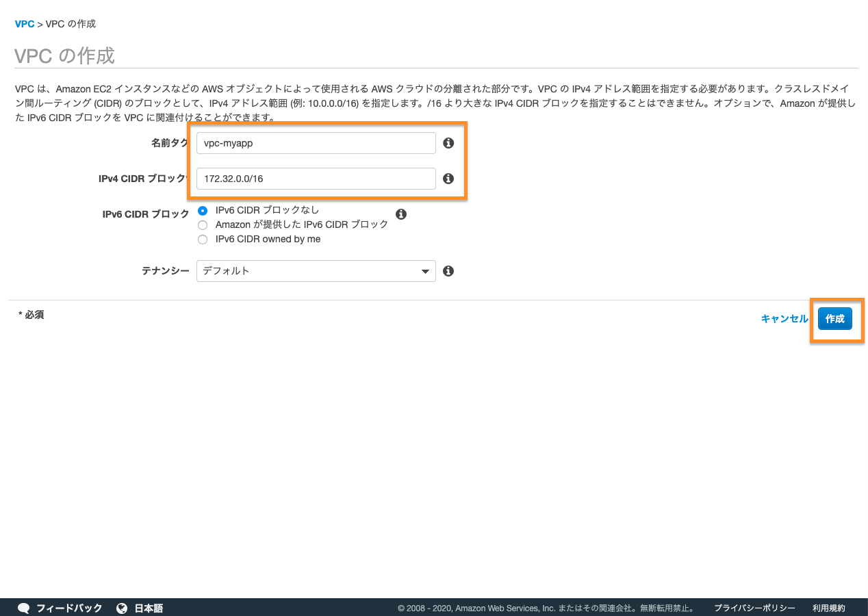The width and height of the screenshot is (868, 616).
Task: Click the info icon beside テナンシー dropdown
Action: tap(448, 271)
